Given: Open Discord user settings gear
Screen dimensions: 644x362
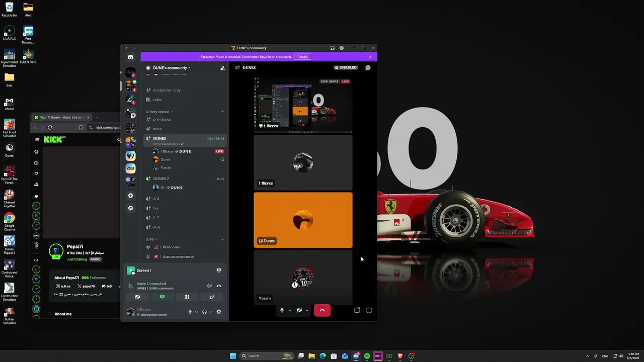Looking at the screenshot, I should [219, 312].
